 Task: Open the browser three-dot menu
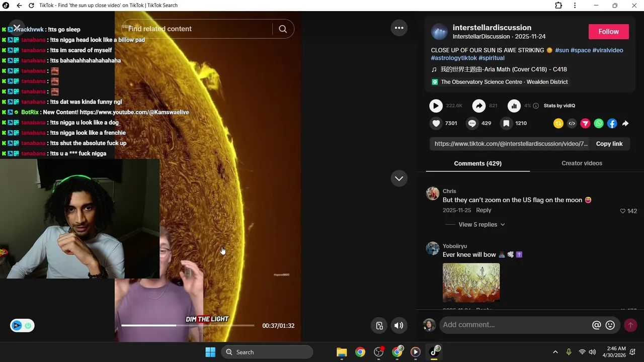click(x=575, y=6)
